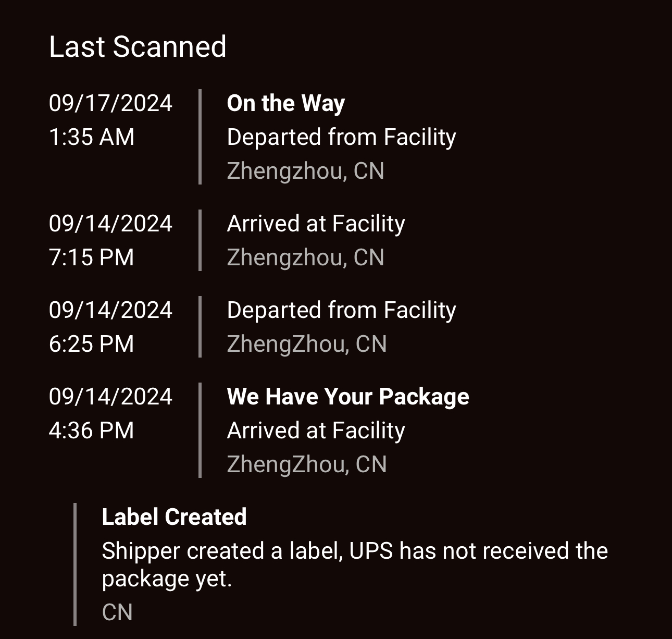Select 'Zhengzhou, CN' under On the Way

pos(306,171)
